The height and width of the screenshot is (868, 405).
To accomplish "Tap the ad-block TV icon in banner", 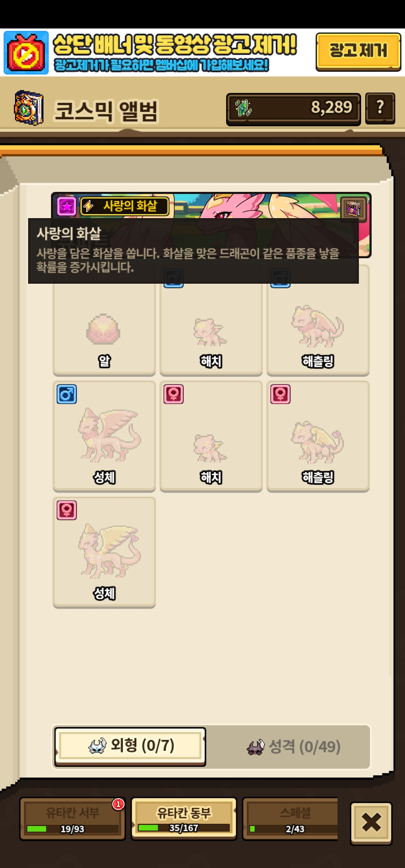I will click(x=26, y=52).
